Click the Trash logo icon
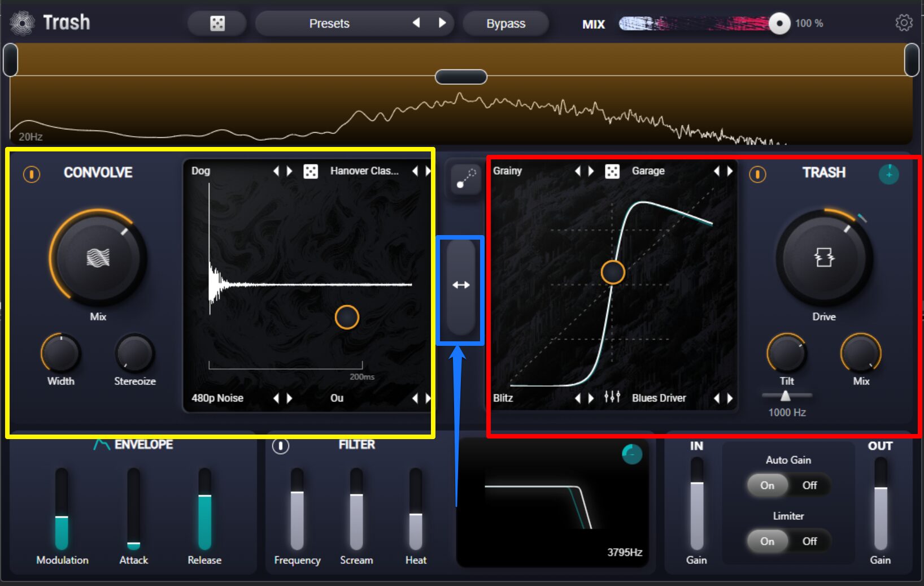Image resolution: width=924 pixels, height=586 pixels. pos(22,23)
